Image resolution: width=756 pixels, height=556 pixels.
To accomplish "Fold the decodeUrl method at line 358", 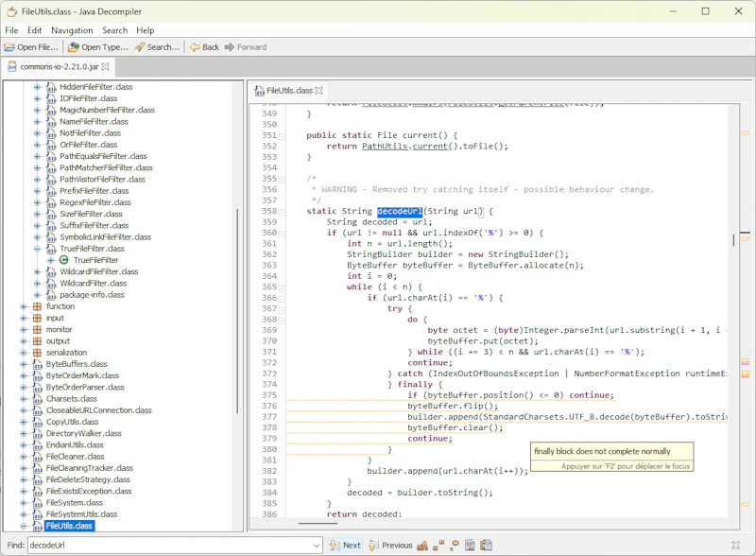I will (x=282, y=213).
